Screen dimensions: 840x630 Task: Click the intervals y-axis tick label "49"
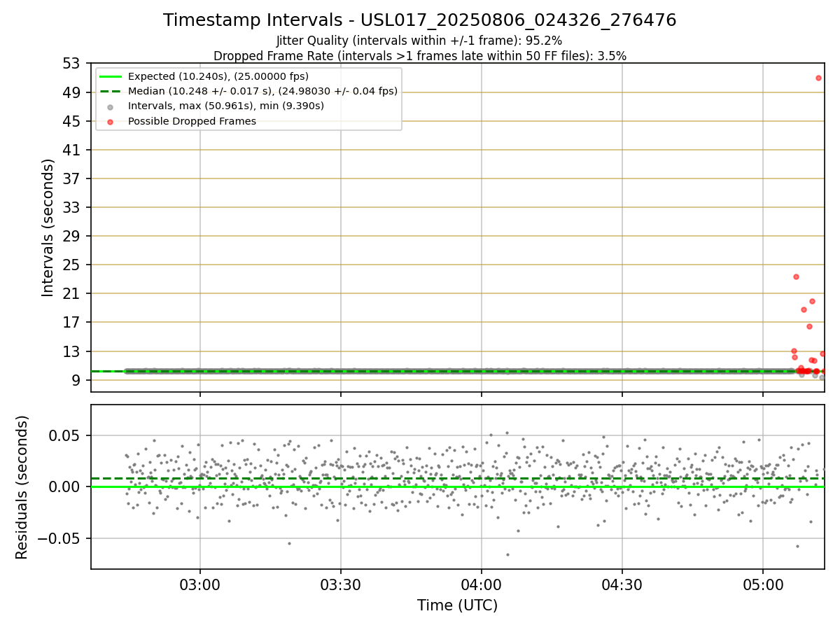[73, 92]
